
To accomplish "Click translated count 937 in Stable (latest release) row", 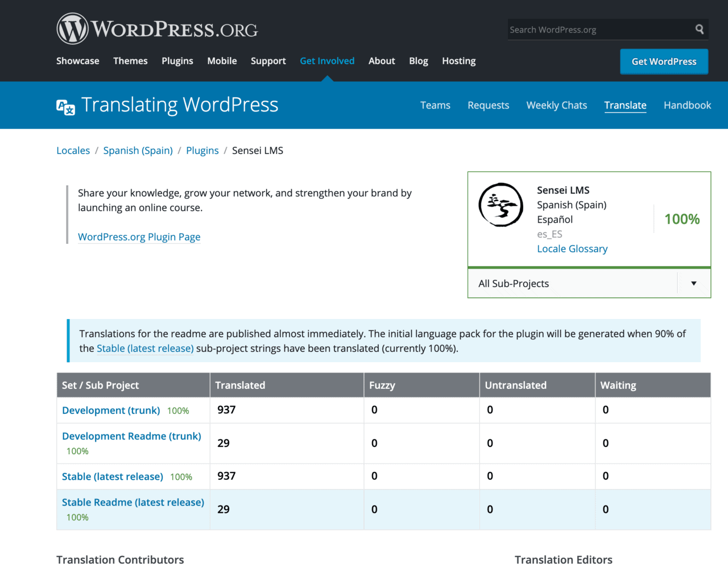I will tap(226, 476).
